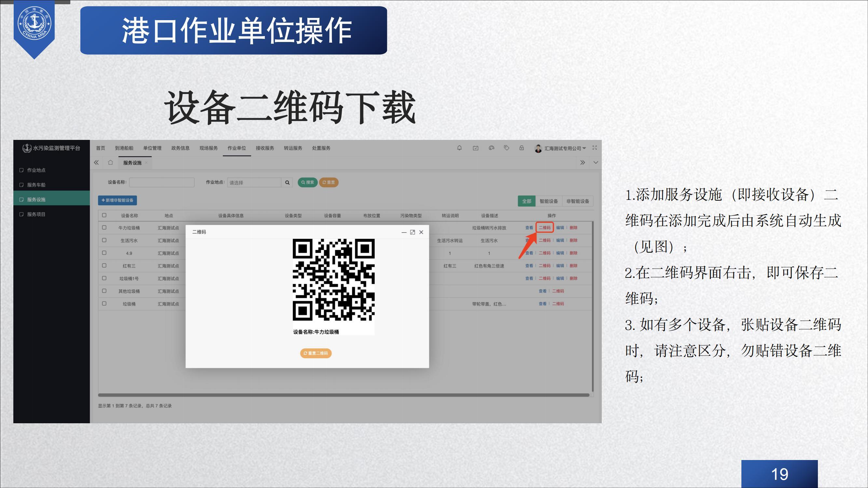Viewport: 868px width, 488px height.
Task: Click 编辑 link in 垃圾桶1号 row
Action: point(560,278)
